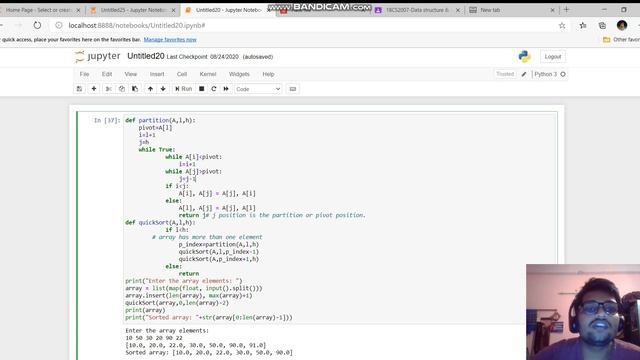Close the Untitled25 tab
Image resolution: width=640 pixels, height=360 pixels.
click(173, 10)
